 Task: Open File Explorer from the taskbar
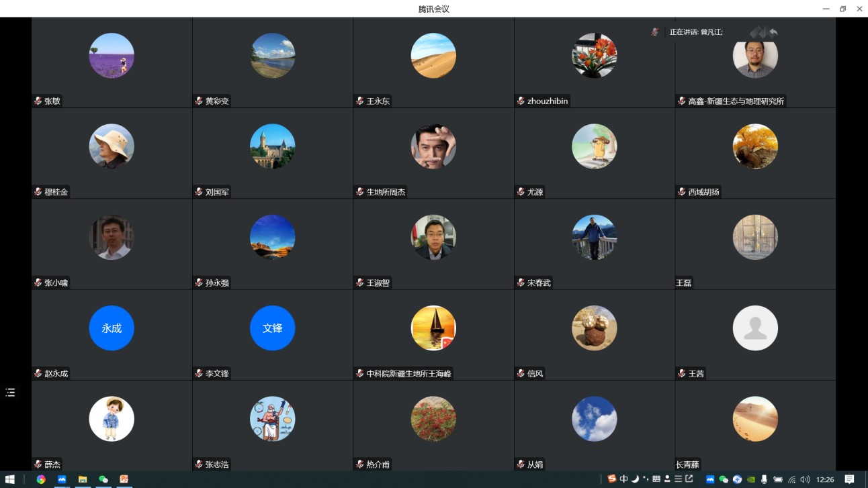83,479
